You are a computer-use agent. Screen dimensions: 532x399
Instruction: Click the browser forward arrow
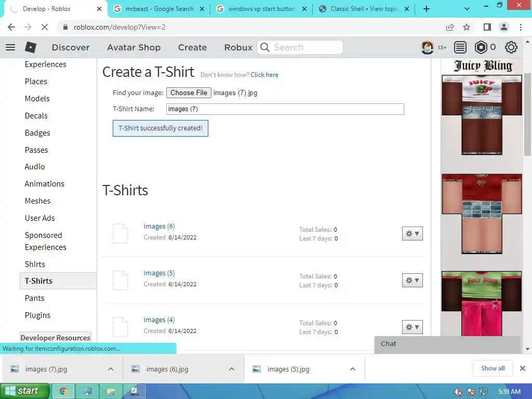(x=28, y=27)
